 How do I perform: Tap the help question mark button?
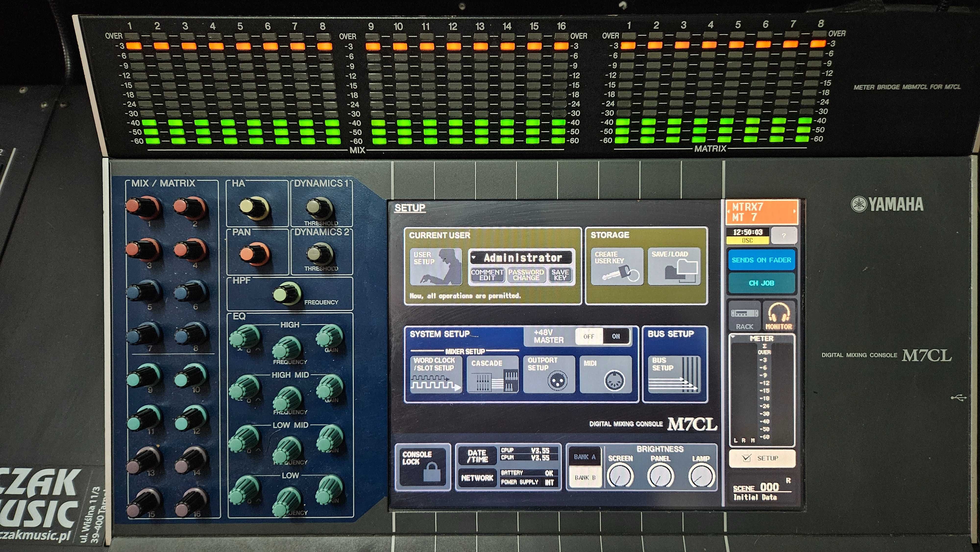point(784,236)
